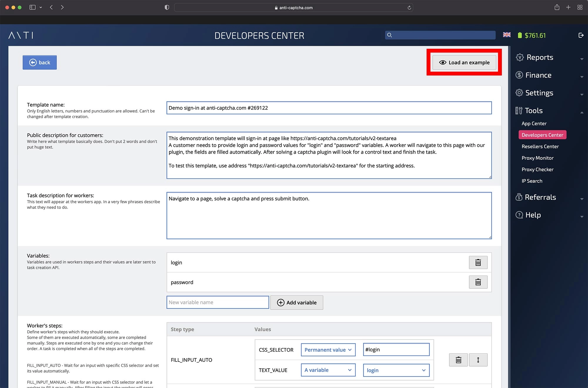The height and width of the screenshot is (388, 588).
Task: Delete the password variable
Action: [477, 282]
